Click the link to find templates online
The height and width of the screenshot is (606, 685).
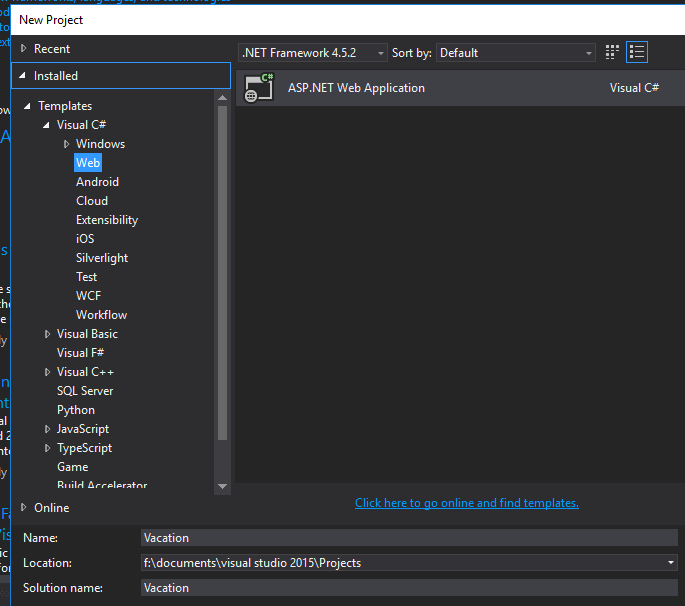tap(466, 503)
